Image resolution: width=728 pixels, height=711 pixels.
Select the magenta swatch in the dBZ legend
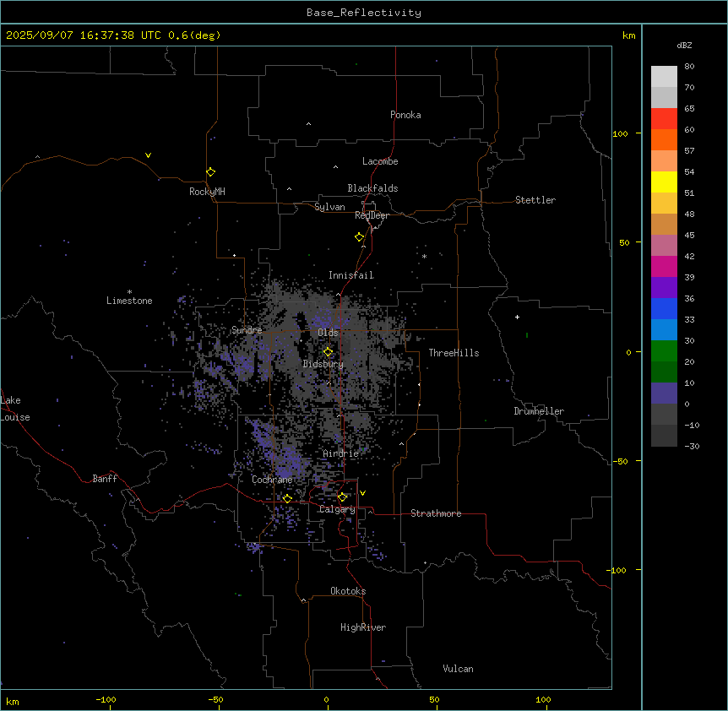(664, 266)
